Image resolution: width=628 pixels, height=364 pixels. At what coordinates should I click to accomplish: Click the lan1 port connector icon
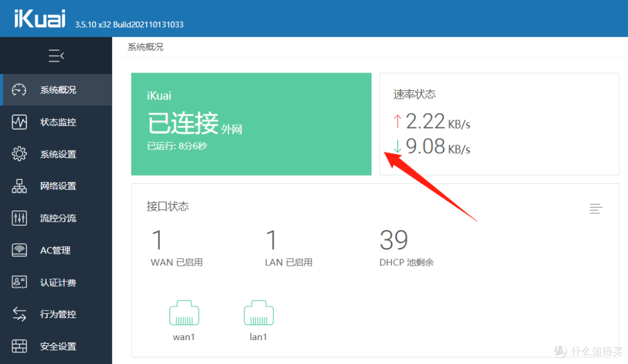[258, 312]
